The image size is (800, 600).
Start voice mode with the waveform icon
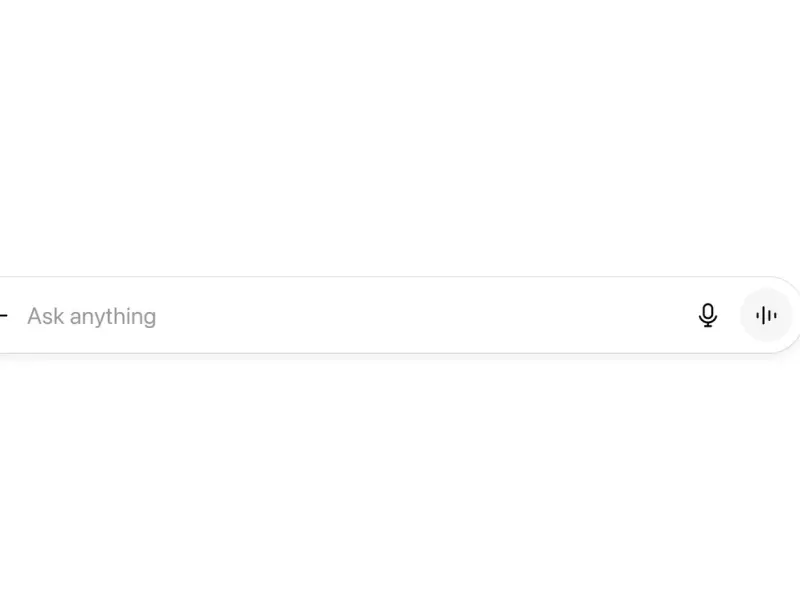766,316
